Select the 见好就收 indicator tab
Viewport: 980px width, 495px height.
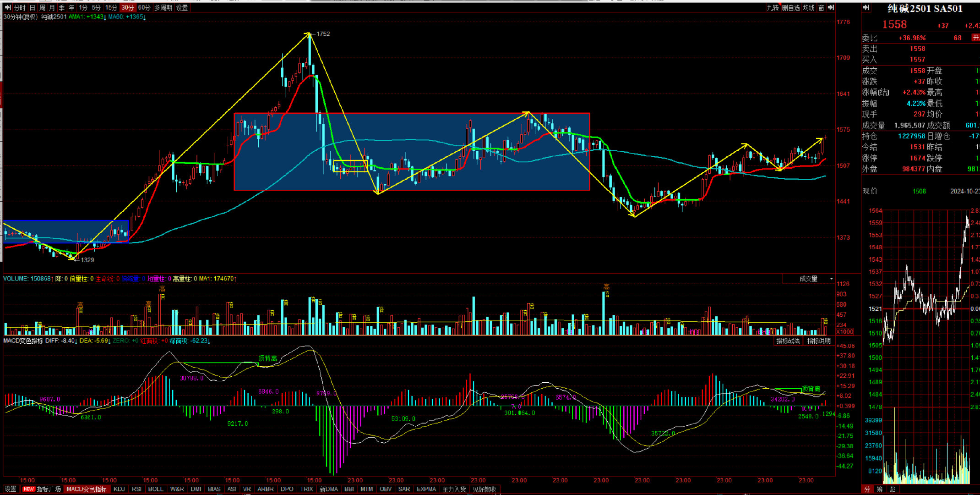484,489
